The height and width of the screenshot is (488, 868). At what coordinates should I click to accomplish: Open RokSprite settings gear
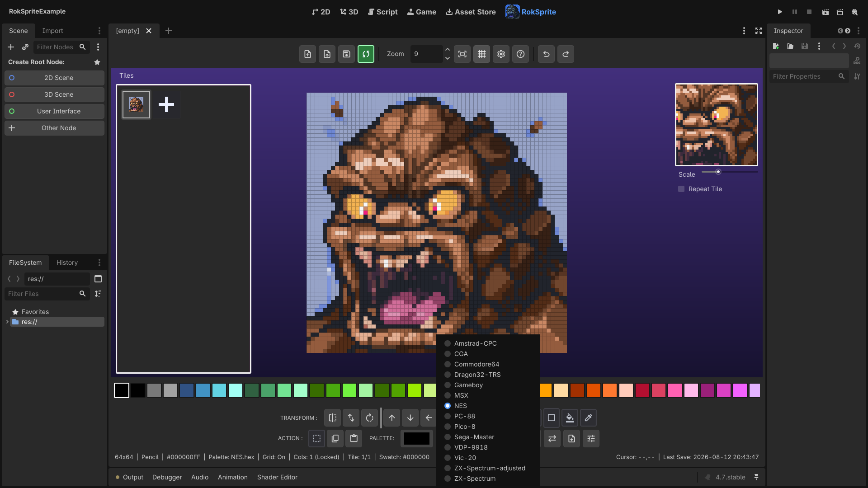[x=501, y=54]
